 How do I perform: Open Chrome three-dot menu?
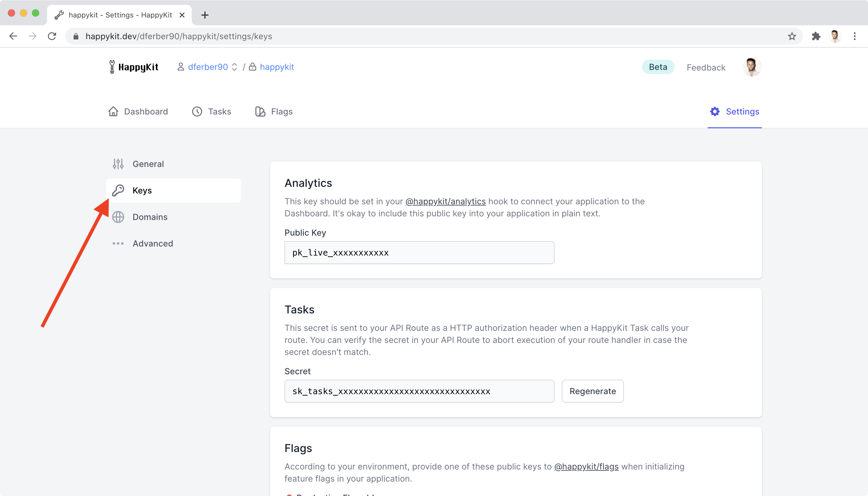click(x=854, y=36)
